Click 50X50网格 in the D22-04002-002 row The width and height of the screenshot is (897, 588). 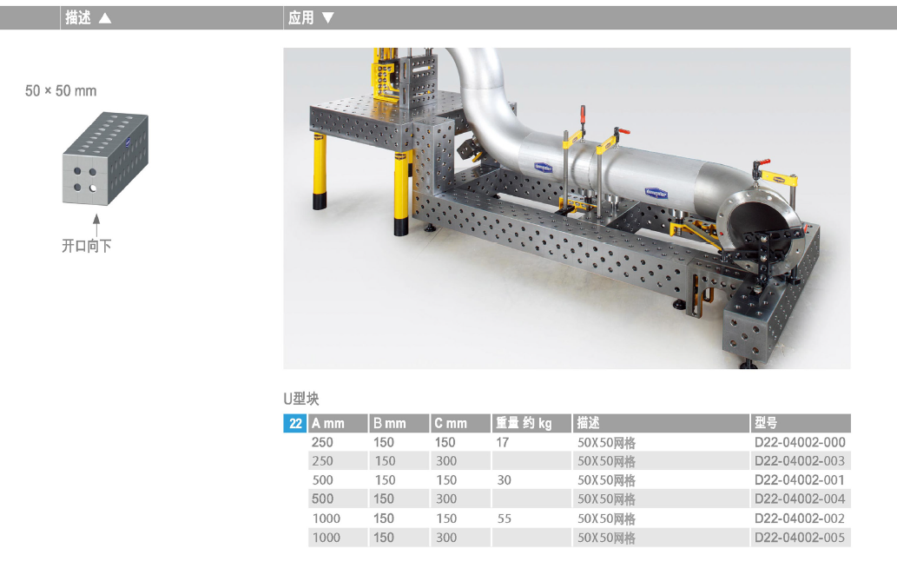coord(606,519)
